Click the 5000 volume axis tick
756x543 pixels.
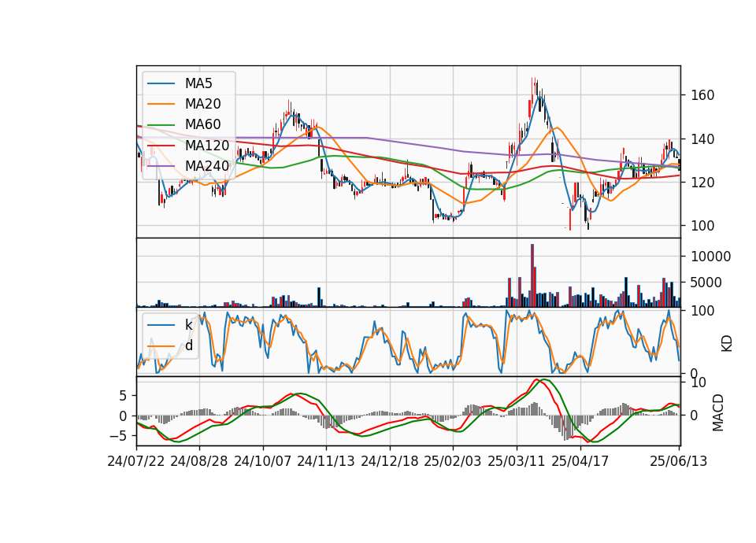click(706, 283)
